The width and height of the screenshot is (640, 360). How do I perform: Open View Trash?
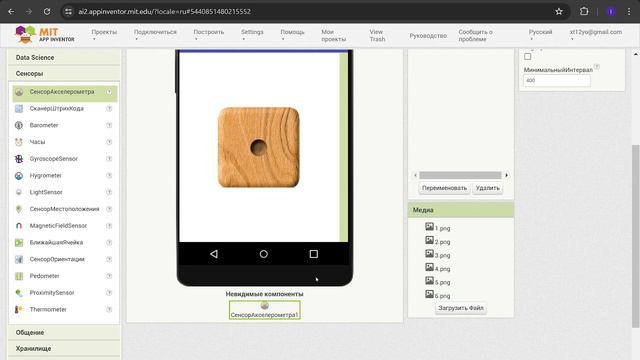point(377,36)
